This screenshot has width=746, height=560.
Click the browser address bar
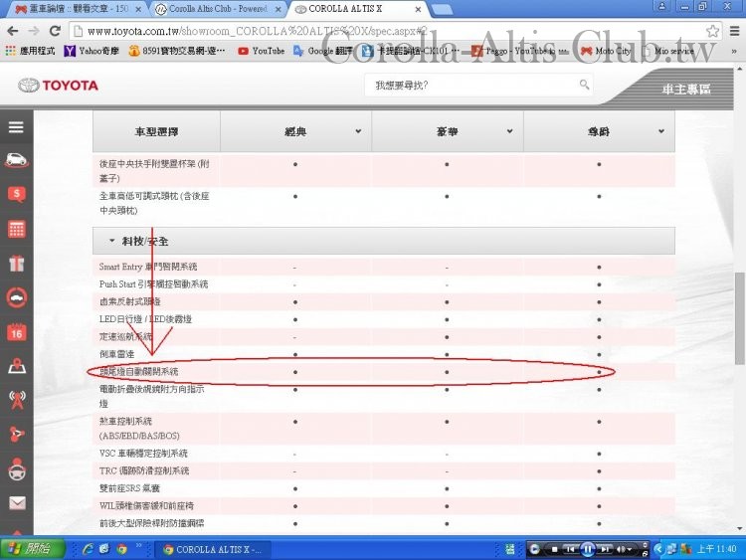395,32
